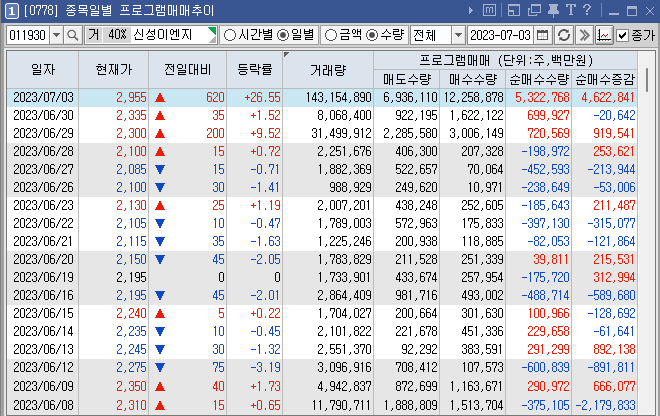Click the 전일대비 column header
This screenshot has width=660, height=416.
tap(188, 69)
